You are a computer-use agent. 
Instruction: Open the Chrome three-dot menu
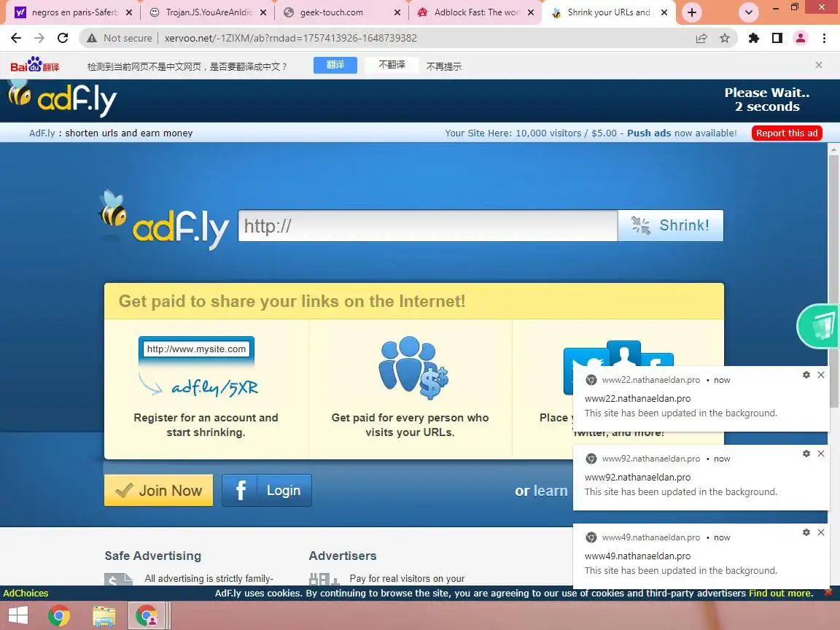(824, 38)
